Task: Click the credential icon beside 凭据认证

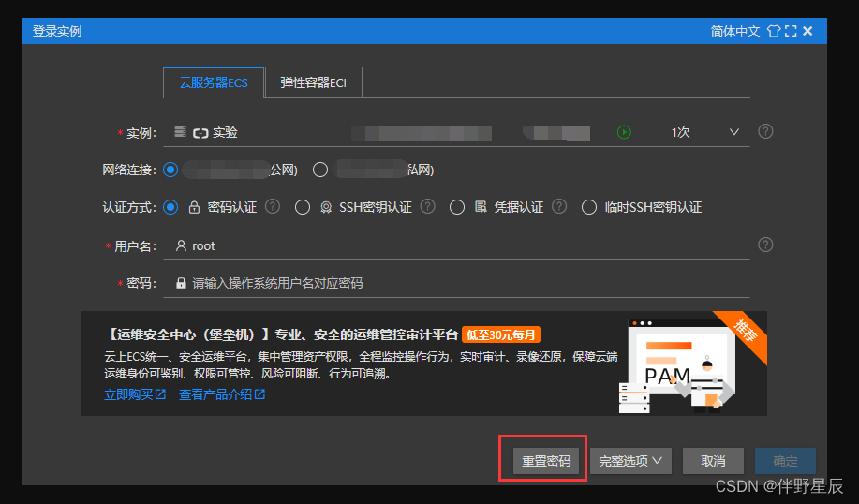Action: (481, 206)
